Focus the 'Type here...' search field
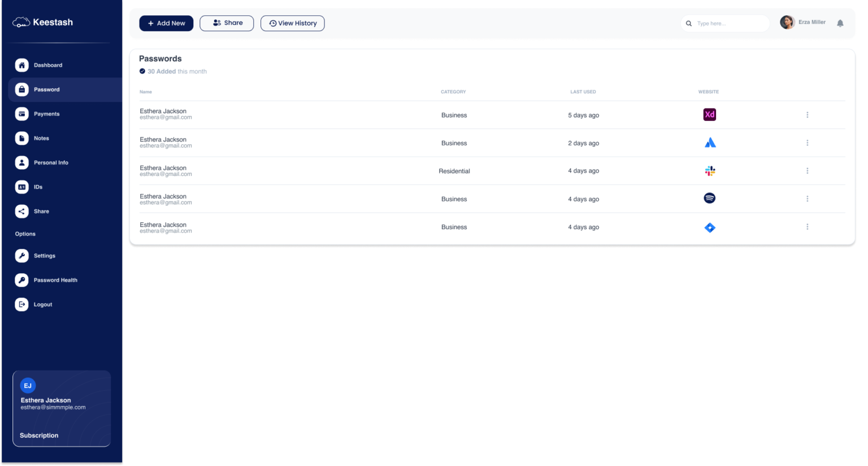The image size is (868, 466). click(729, 24)
